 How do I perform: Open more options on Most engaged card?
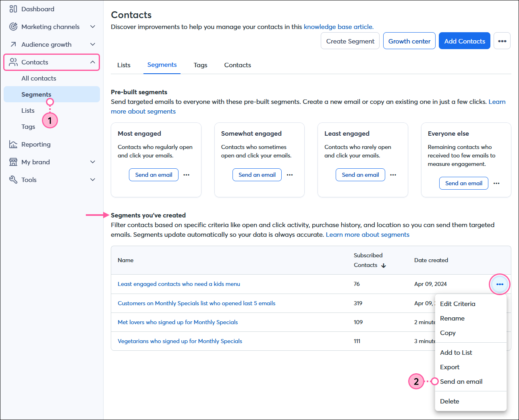(x=186, y=175)
